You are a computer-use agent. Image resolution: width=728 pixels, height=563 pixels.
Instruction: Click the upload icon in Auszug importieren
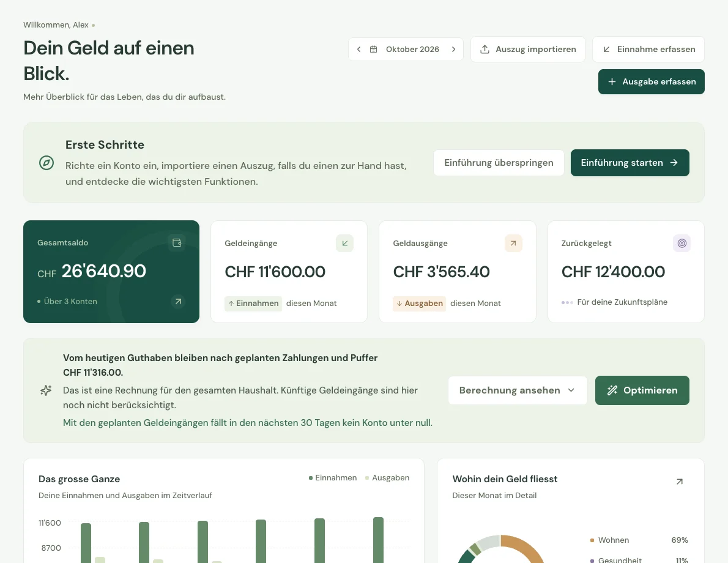(485, 49)
